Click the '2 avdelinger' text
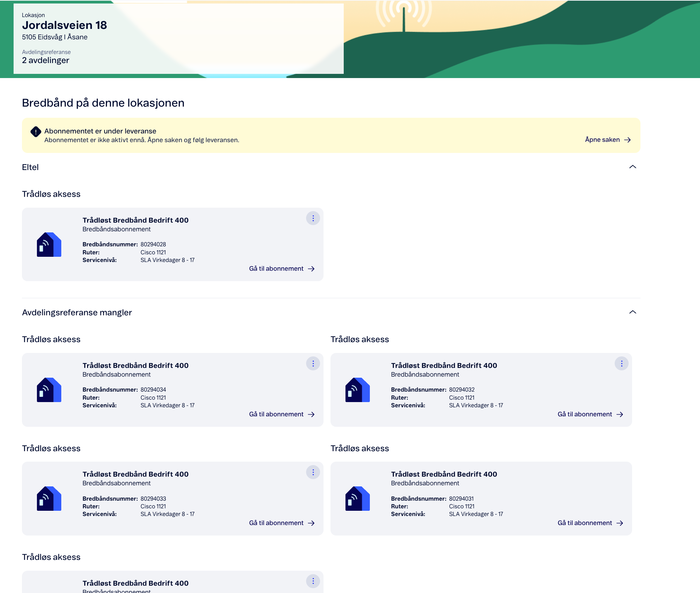 click(46, 60)
